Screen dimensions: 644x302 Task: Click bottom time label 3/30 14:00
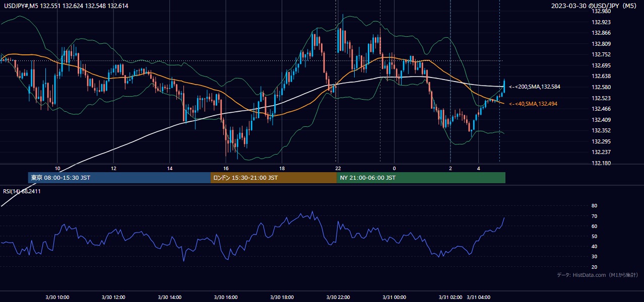(x=170, y=297)
